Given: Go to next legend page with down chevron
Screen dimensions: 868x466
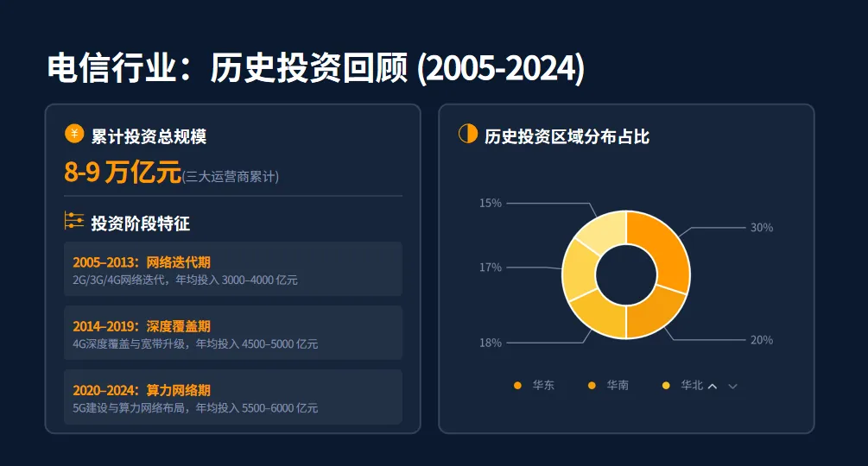Looking at the screenshot, I should click(733, 387).
